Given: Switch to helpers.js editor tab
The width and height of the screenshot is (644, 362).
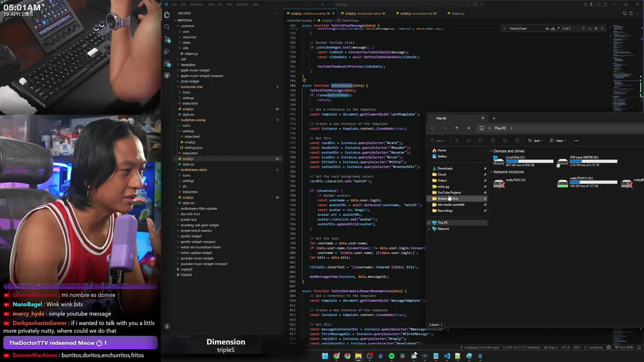Looking at the screenshot, I should click(458, 14).
